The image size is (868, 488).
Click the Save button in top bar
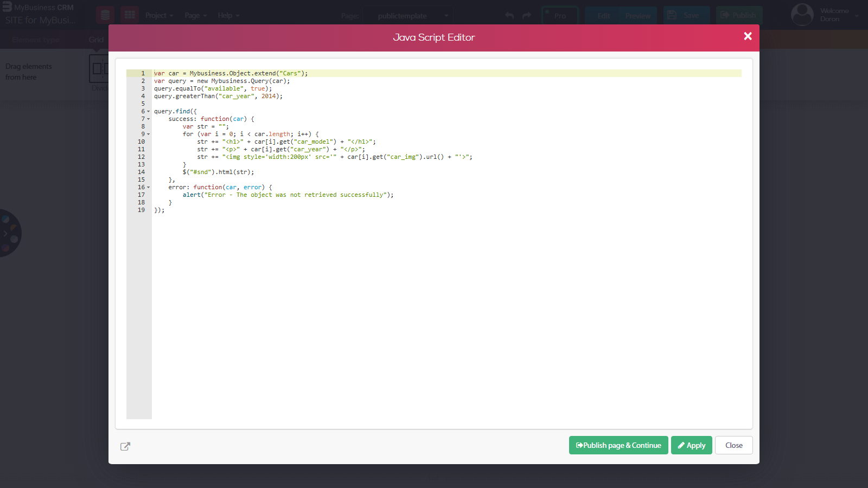coord(686,15)
